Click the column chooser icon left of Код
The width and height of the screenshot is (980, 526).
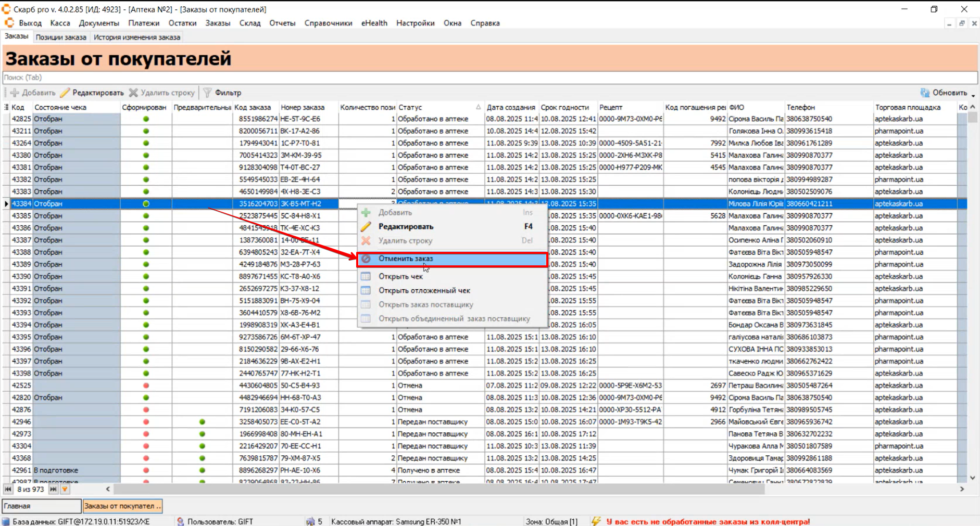point(6,107)
